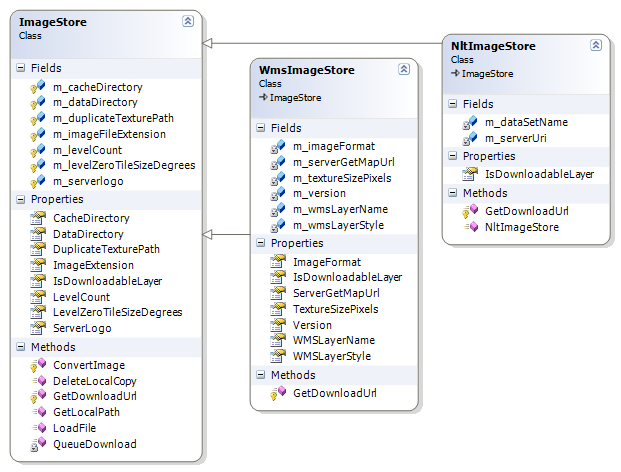Collapse Fields section in WmsImageStore
Image resolution: width=621 pixels, height=472 pixels.
[x=261, y=128]
